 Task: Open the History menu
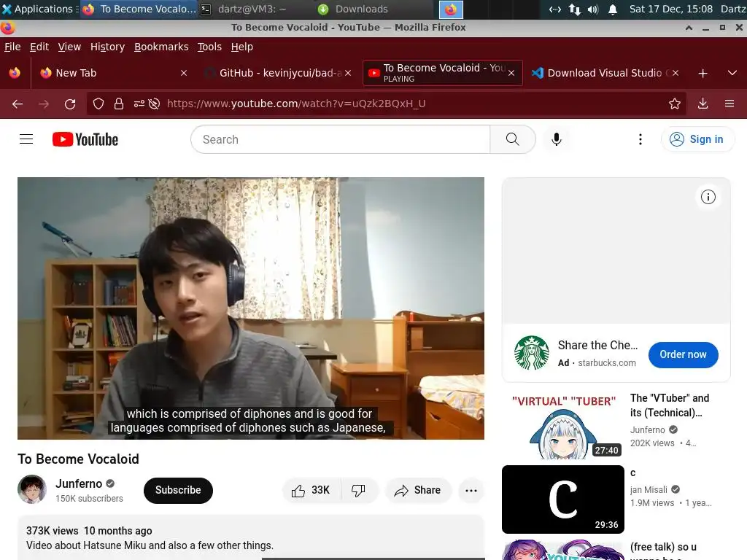[x=107, y=47]
